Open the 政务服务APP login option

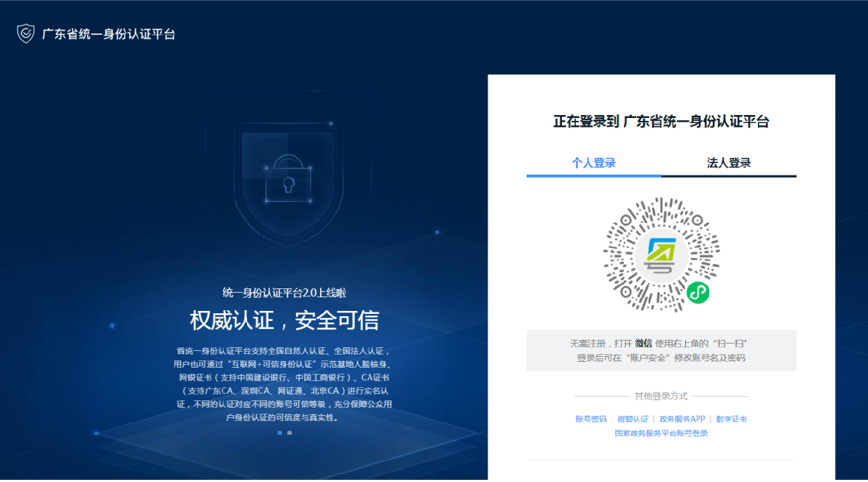(682, 419)
